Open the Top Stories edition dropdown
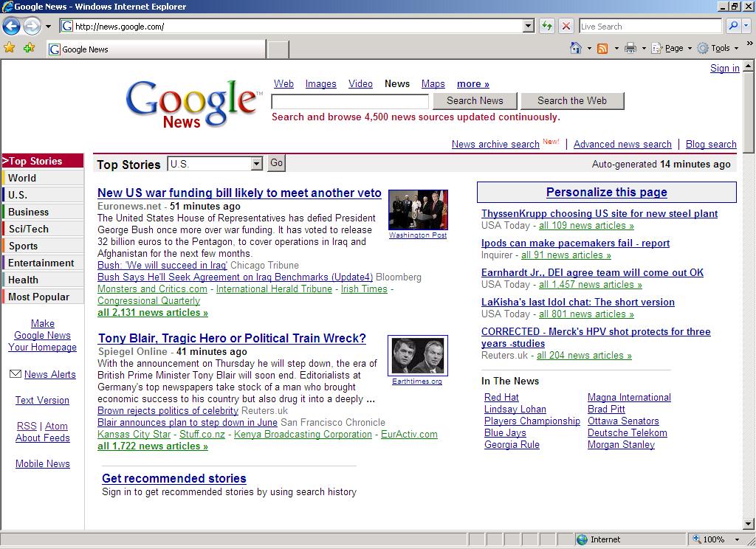 (x=215, y=163)
